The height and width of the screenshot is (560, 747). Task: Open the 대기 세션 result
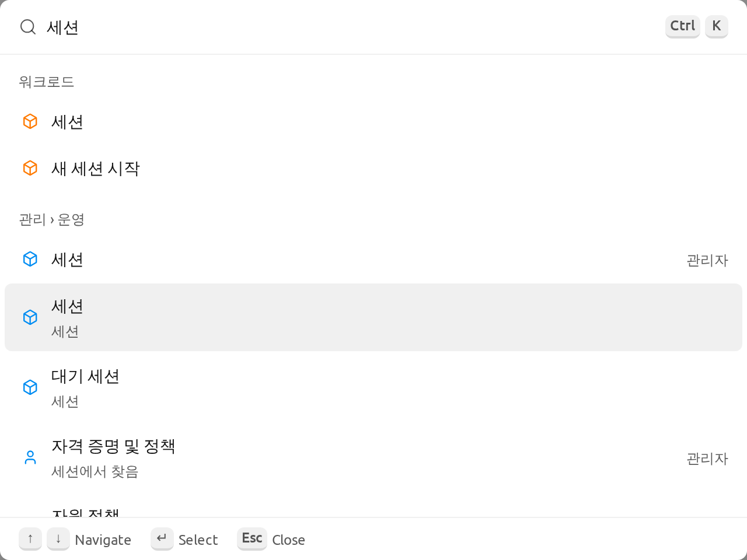373,387
